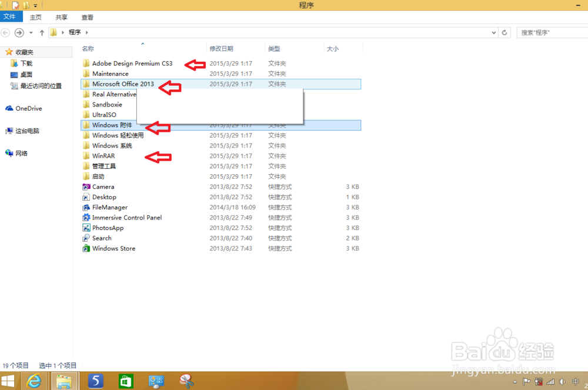The image size is (588, 390).
Task: Select the Microsoft Office 2013 folder name
Action: coord(123,84)
